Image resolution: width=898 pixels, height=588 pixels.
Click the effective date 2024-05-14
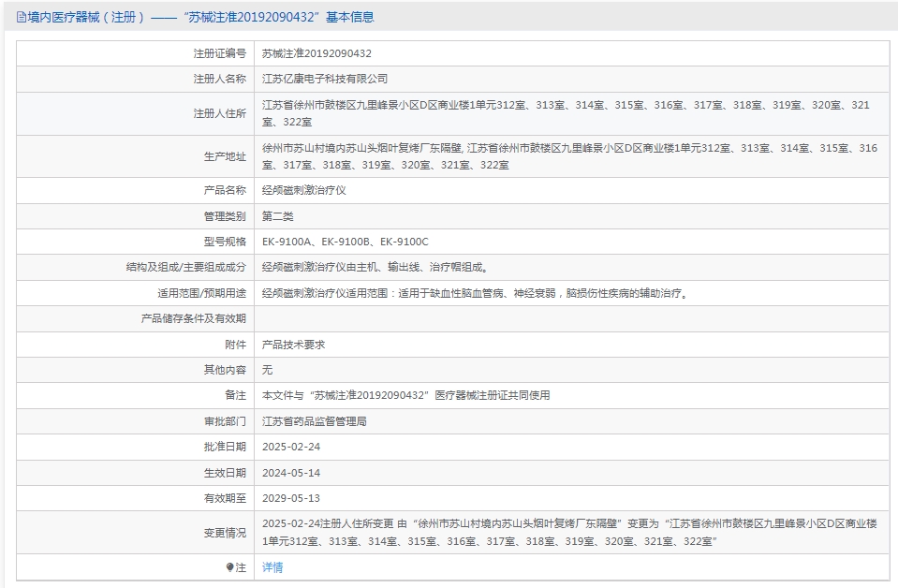291,473
